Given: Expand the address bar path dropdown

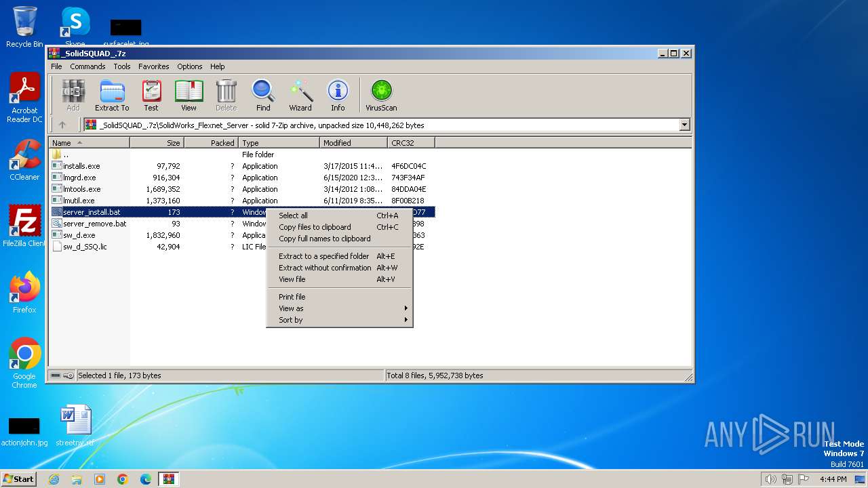Looking at the screenshot, I should tap(684, 125).
